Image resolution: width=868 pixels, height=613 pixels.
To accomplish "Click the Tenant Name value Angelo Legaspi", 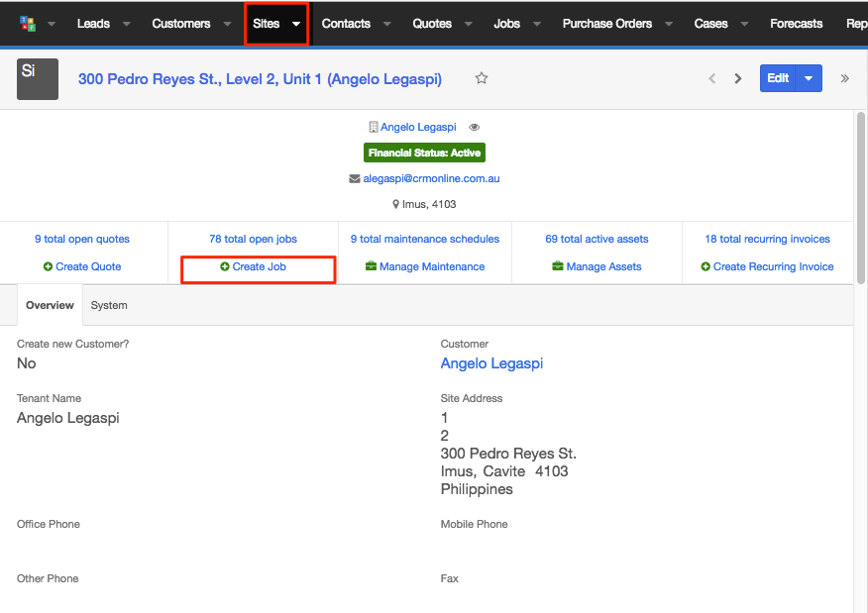I will click(x=68, y=418).
